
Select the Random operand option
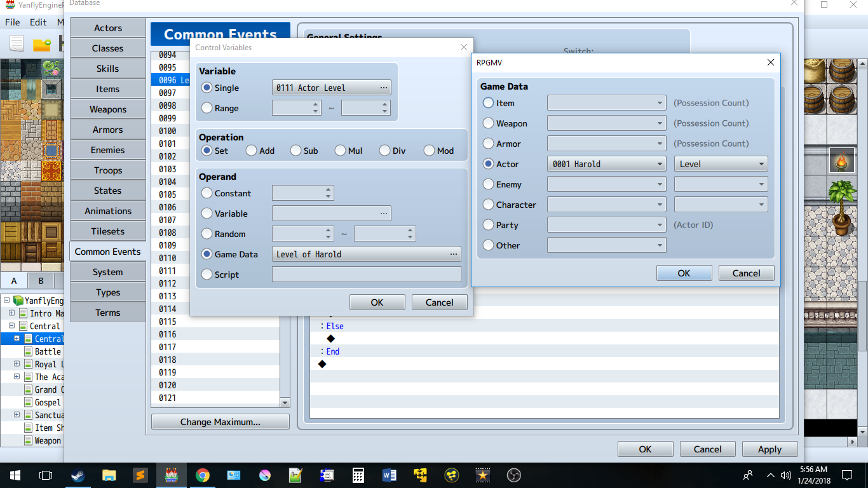[207, 234]
